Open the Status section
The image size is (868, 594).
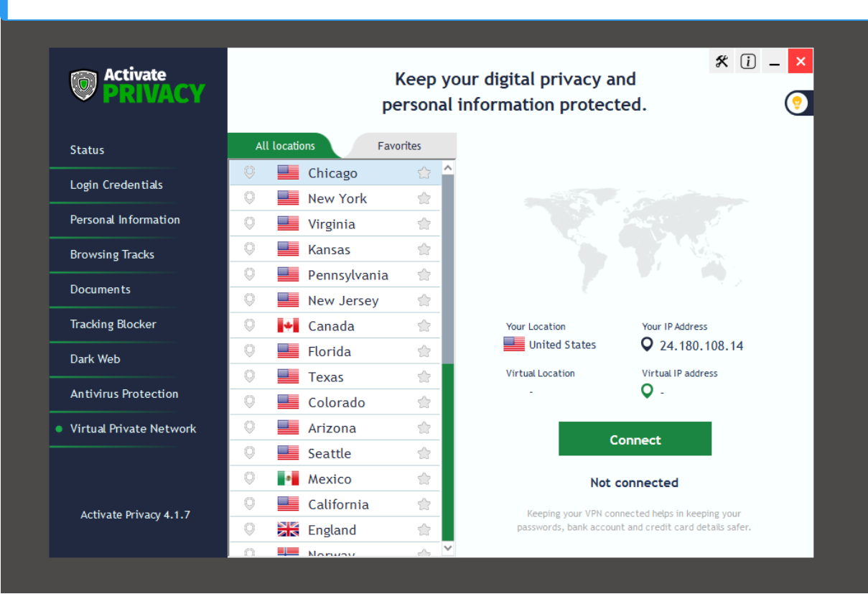87,150
